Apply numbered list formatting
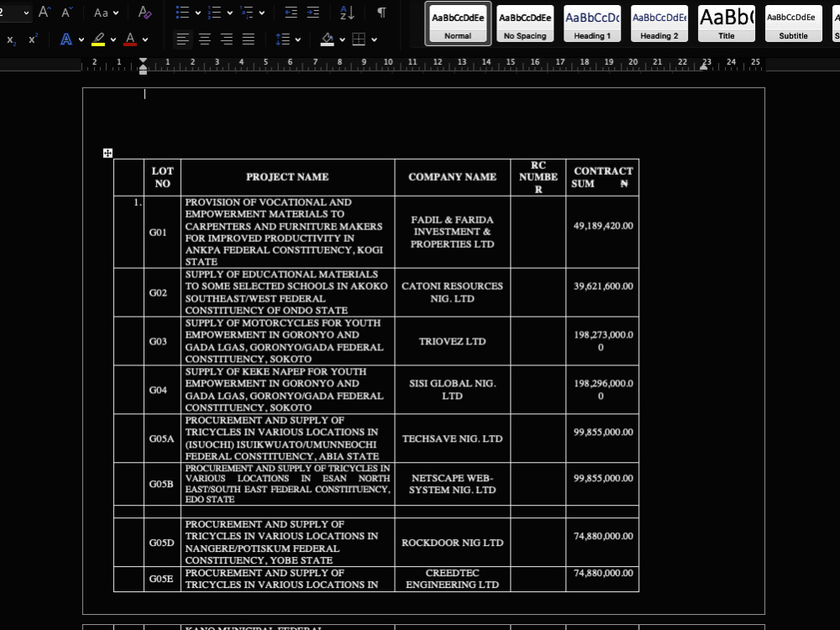The image size is (840, 630). point(214,13)
